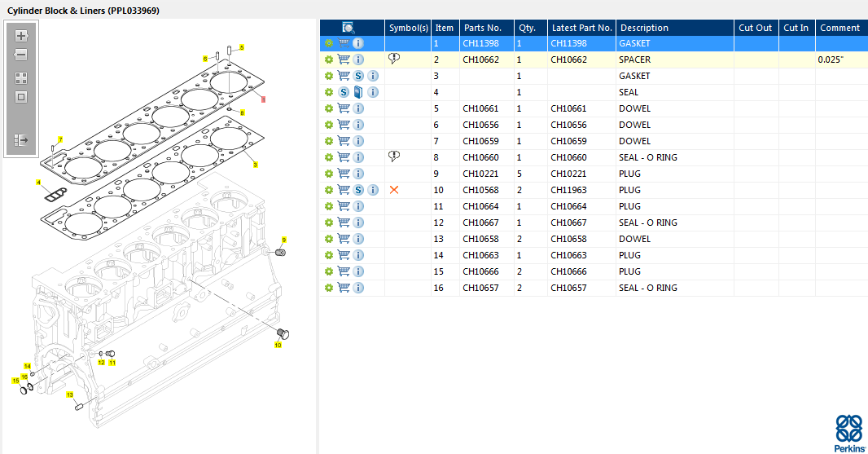Select the CH10657 SEAL - O RING row
This screenshot has width=868, height=454.
643,288
